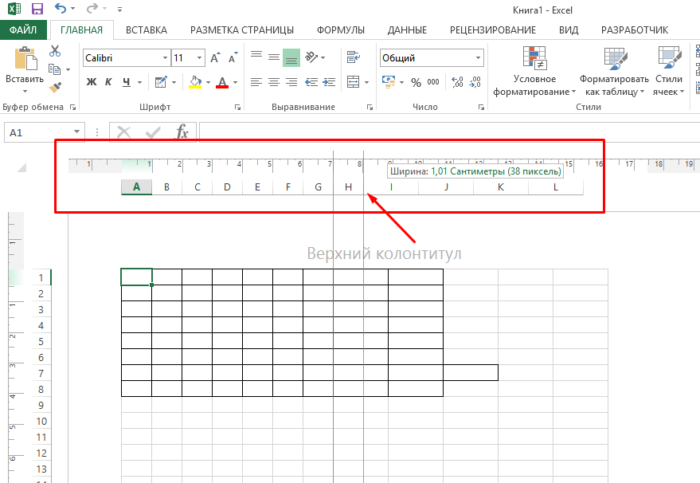
Task: Expand the Name Box A1 dropdown
Action: click(77, 131)
